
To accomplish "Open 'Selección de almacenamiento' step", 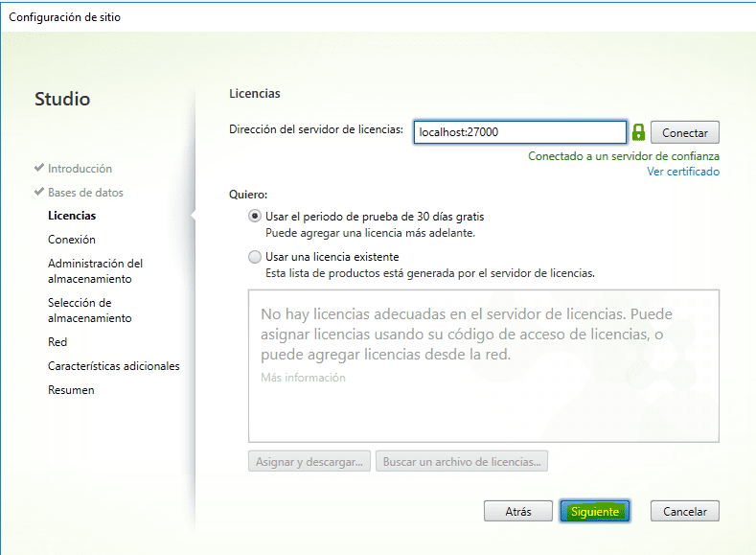I will 90,311.
